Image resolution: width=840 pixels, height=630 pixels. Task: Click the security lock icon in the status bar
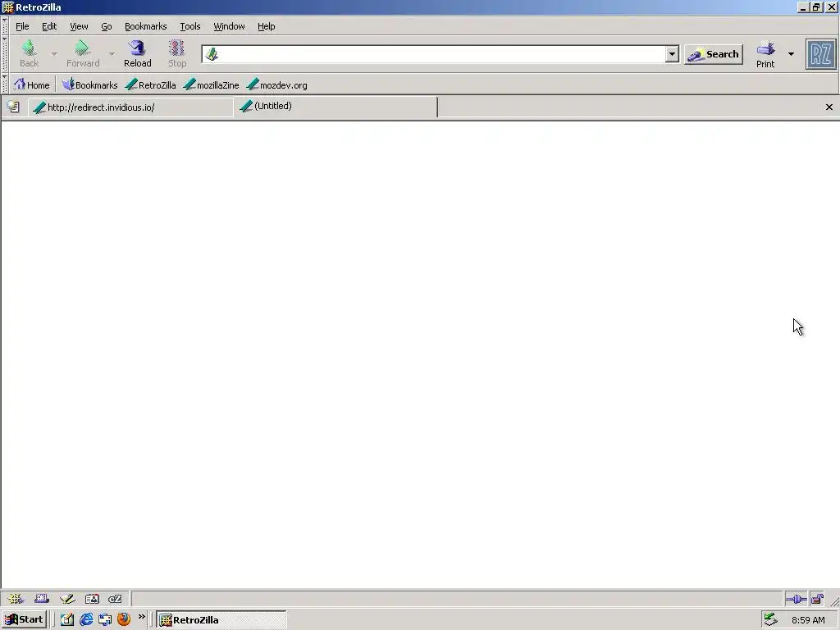817,599
